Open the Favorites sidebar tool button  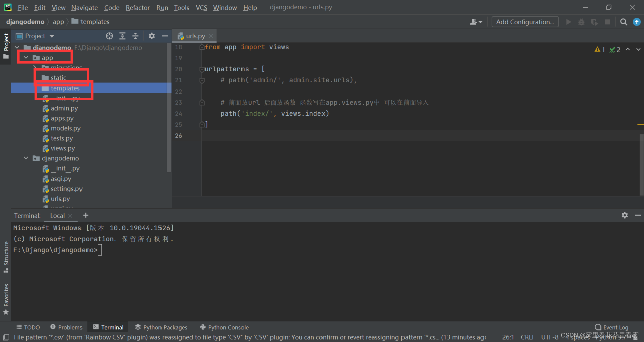pyautogui.click(x=6, y=299)
